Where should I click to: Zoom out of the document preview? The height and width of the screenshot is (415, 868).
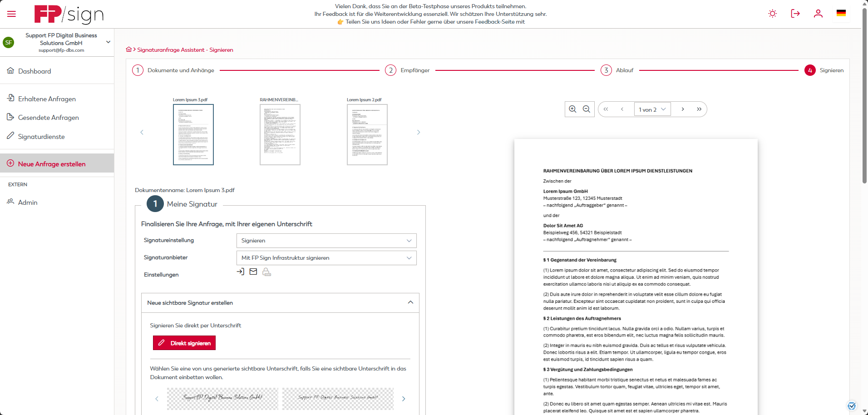[x=587, y=109]
